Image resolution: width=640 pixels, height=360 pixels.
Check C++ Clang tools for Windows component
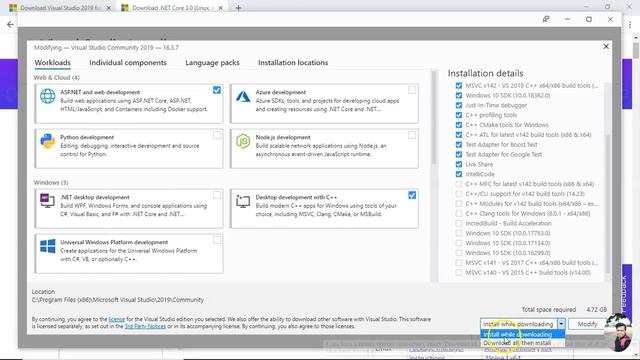click(459, 213)
